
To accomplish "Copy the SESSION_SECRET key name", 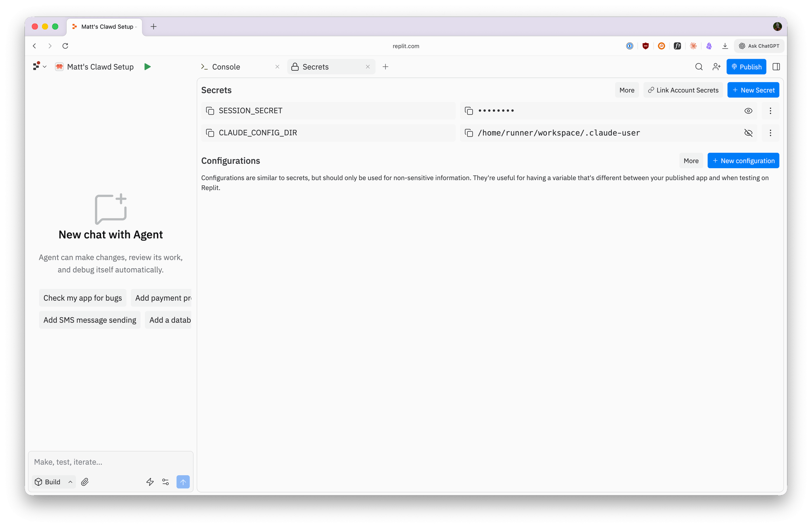I will click(210, 111).
